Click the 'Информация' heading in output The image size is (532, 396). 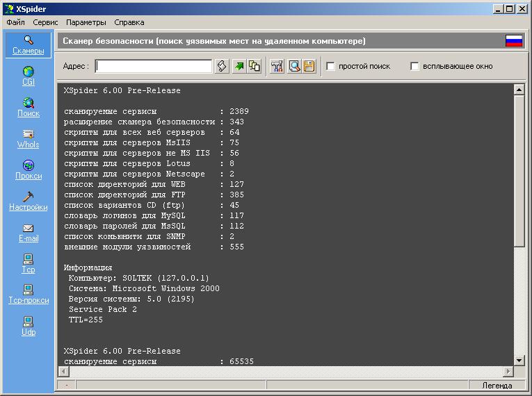pos(88,267)
